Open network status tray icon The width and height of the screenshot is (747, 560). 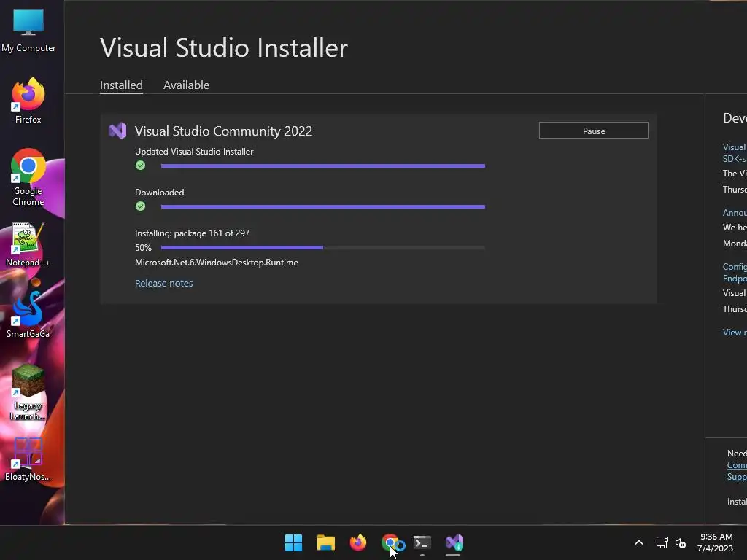tap(662, 542)
